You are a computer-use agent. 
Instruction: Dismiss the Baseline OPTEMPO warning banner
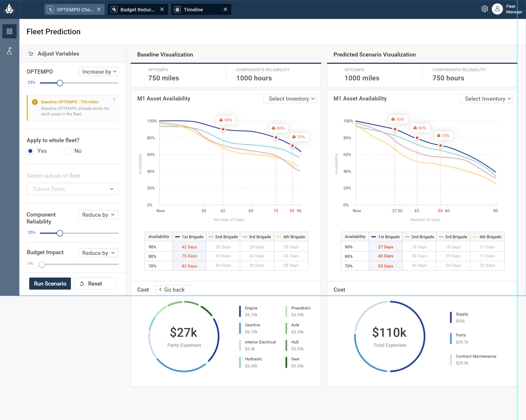pos(114,99)
